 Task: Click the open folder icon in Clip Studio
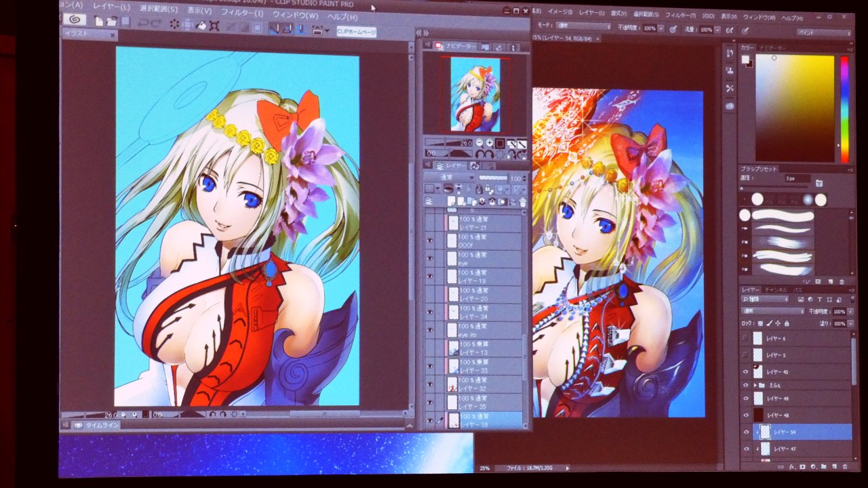pyautogui.click(x=111, y=22)
